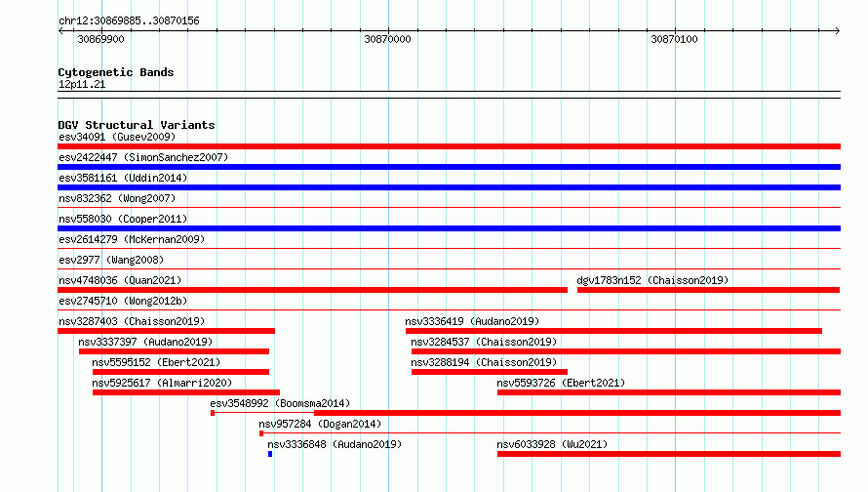The height and width of the screenshot is (492, 868).
Task: Select the blue bar under esv2422447
Action: click(449, 167)
